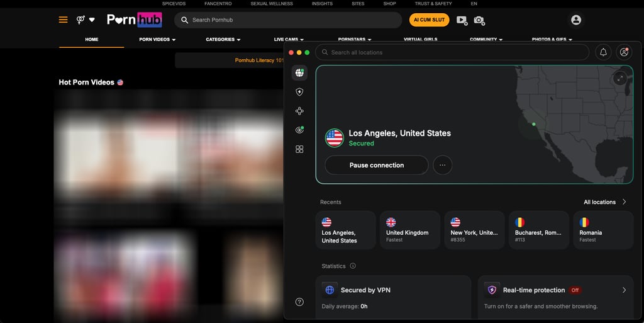Click the US flag next to Hot videos heading
Screen dimensions: 644x323
120,82
